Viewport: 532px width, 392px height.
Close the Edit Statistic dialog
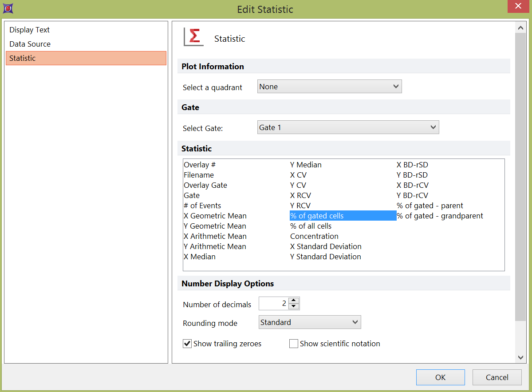(x=518, y=7)
